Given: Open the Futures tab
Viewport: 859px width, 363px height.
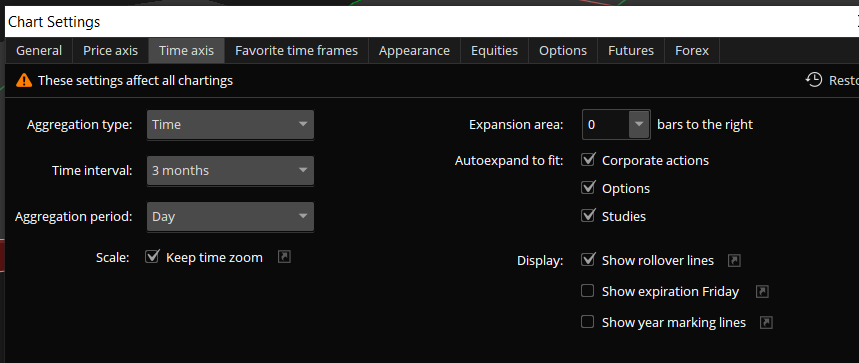Looking at the screenshot, I should (x=631, y=51).
